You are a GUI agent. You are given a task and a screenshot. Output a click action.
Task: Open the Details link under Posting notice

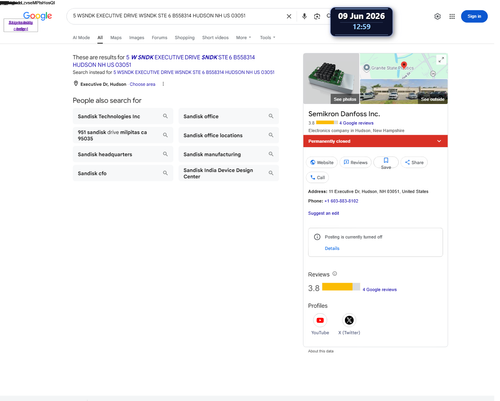click(x=332, y=248)
